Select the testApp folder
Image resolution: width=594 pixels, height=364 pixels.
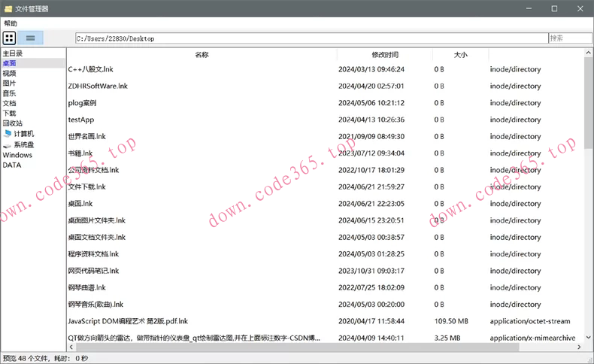tap(81, 120)
